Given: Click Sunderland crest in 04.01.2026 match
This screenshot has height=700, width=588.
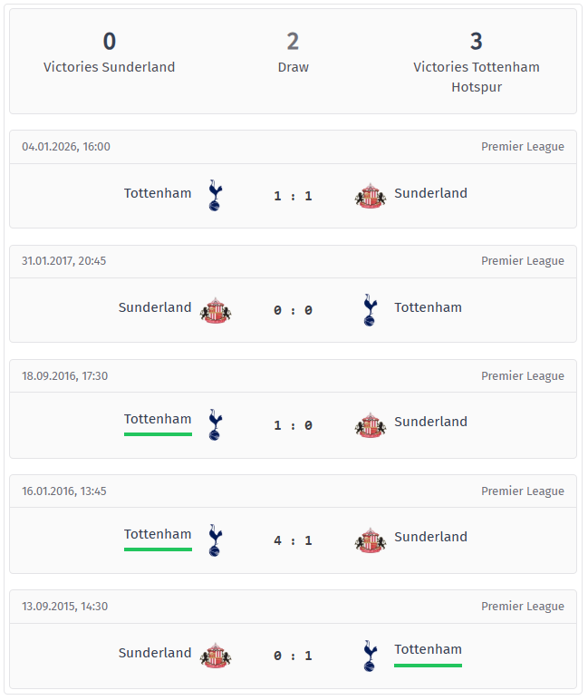Looking at the screenshot, I should pos(370,196).
